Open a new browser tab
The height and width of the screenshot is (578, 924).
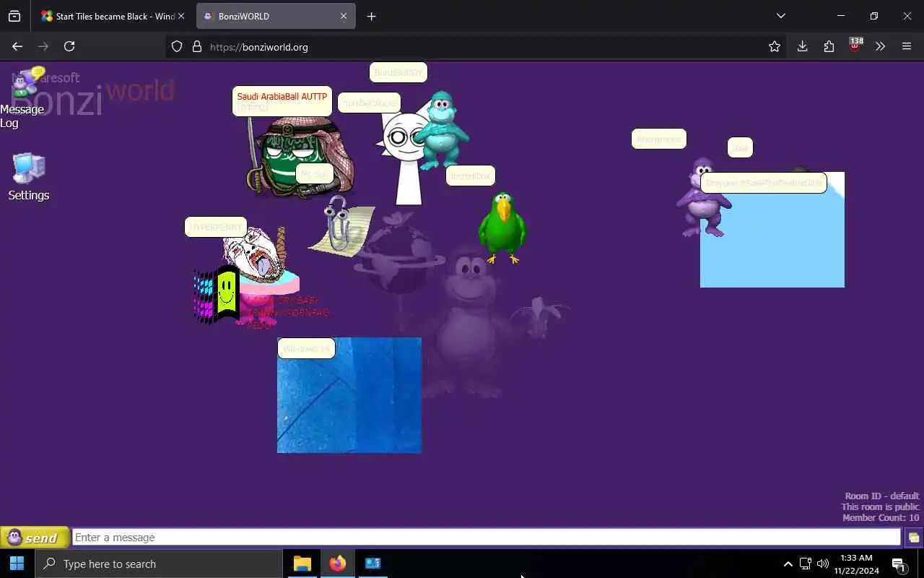(x=371, y=16)
